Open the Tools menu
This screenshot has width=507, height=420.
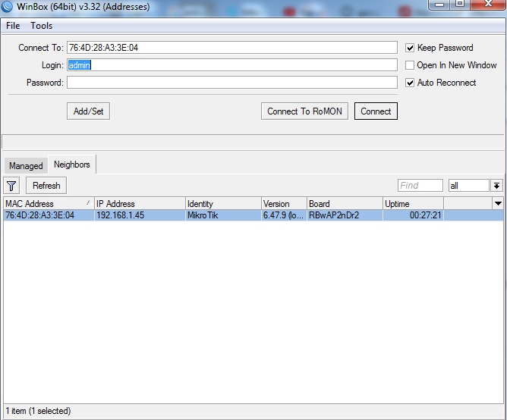[x=42, y=26]
